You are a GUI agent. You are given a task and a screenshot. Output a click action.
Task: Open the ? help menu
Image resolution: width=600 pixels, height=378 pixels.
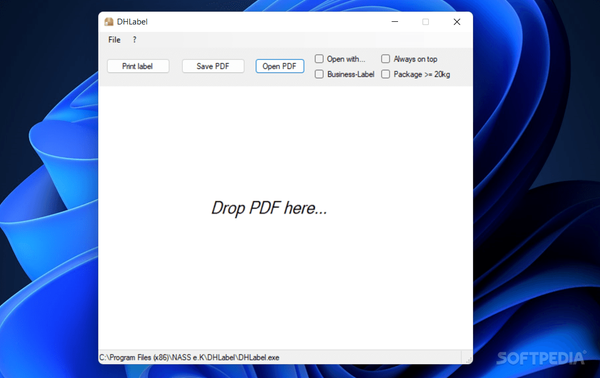click(134, 40)
